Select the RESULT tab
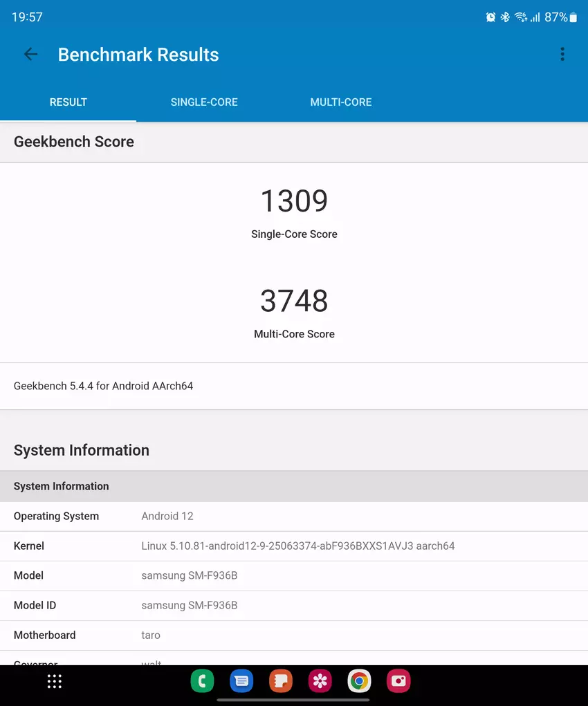 point(68,102)
